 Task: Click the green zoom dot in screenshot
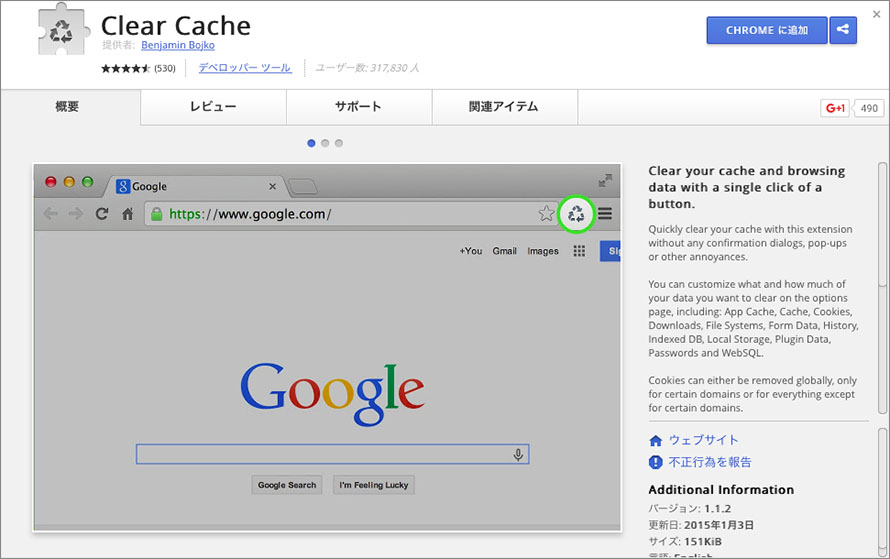click(x=87, y=182)
